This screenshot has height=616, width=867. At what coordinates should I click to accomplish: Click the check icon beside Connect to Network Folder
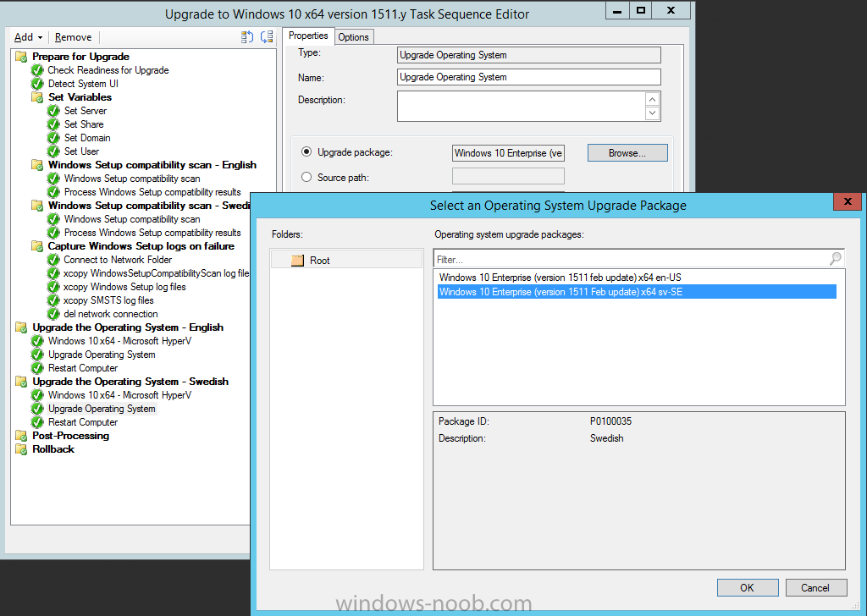[53, 260]
